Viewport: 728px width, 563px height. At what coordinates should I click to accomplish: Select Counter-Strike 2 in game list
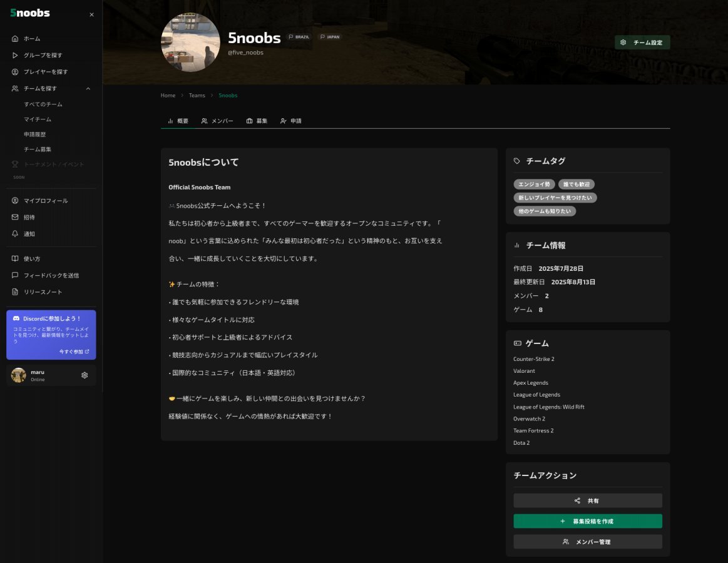pyautogui.click(x=534, y=359)
